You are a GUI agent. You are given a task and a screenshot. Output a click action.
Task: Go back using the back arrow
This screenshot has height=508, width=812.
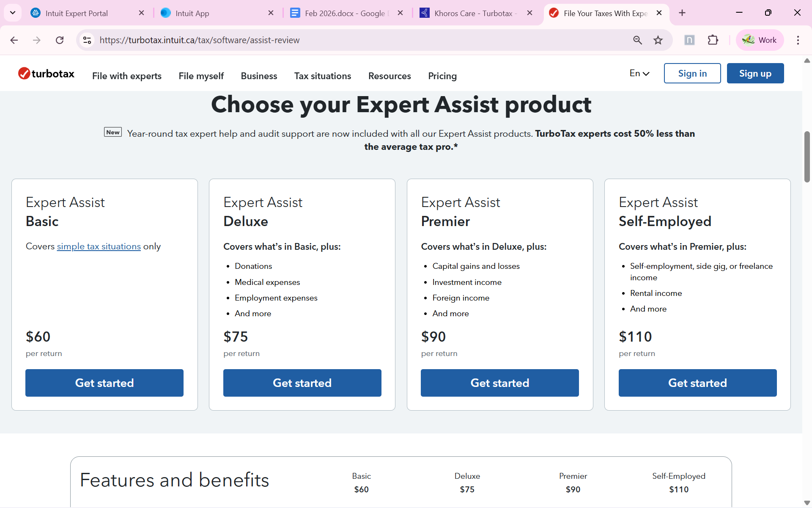click(x=14, y=40)
